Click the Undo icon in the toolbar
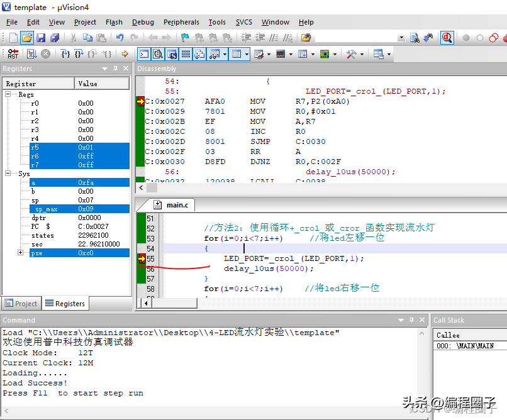 click(120, 38)
